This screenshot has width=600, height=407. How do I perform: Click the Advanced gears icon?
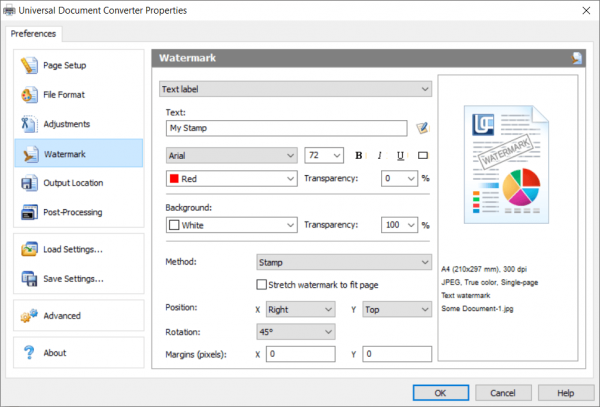(x=29, y=316)
